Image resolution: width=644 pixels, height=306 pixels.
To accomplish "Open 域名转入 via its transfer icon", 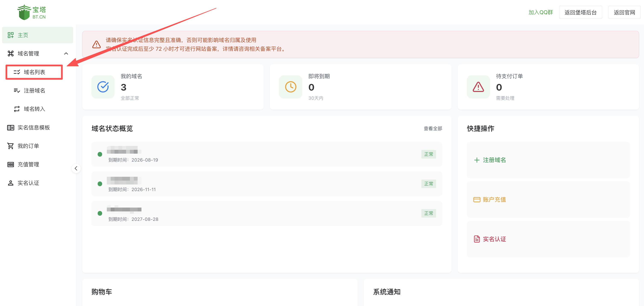I will pyautogui.click(x=16, y=109).
